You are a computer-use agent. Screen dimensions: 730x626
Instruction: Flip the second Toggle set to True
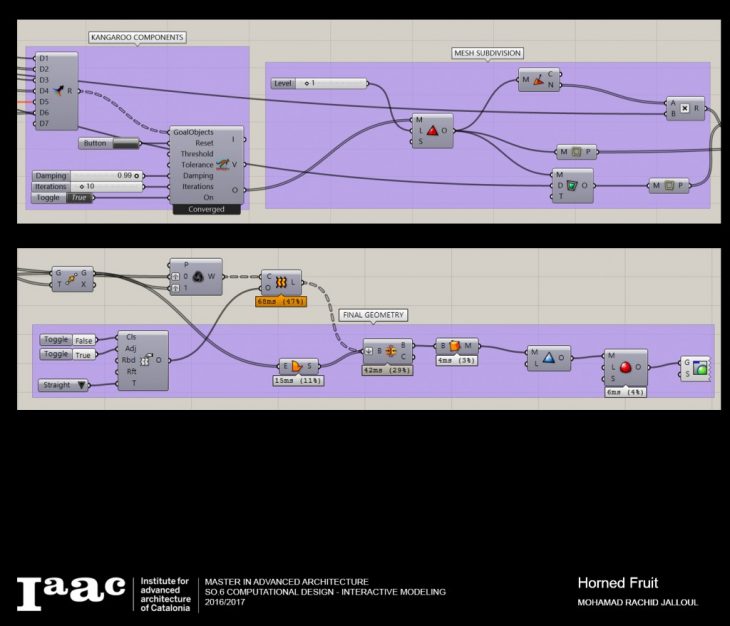84,354
